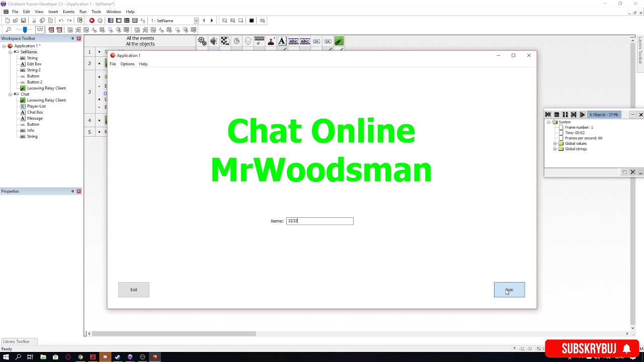Open the Events menu in Fusion menu bar
This screenshot has height=362, width=644.
(x=68, y=12)
